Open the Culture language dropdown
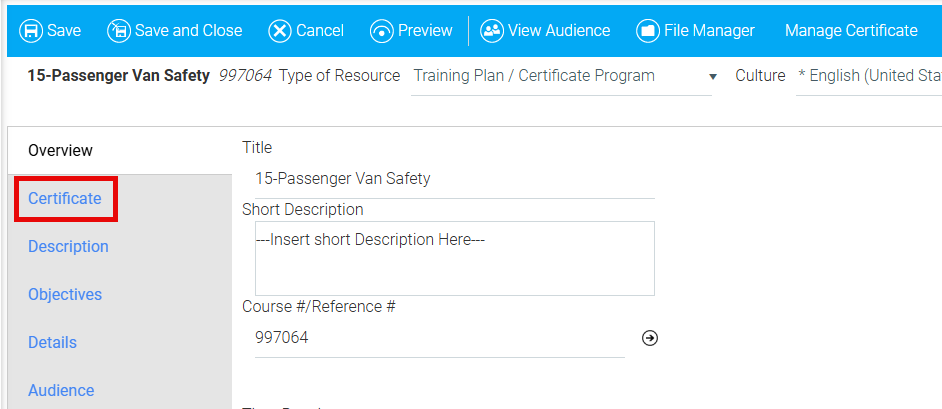942x409 pixels. click(868, 77)
